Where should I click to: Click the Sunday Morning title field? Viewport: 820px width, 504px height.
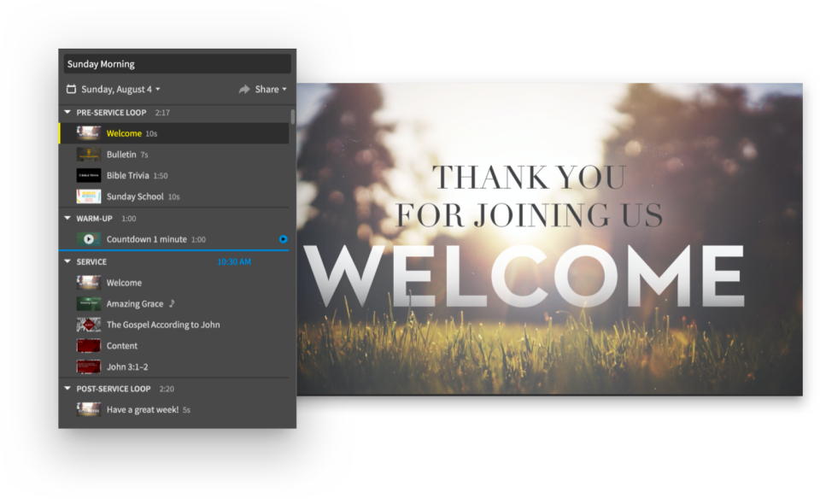[178, 64]
